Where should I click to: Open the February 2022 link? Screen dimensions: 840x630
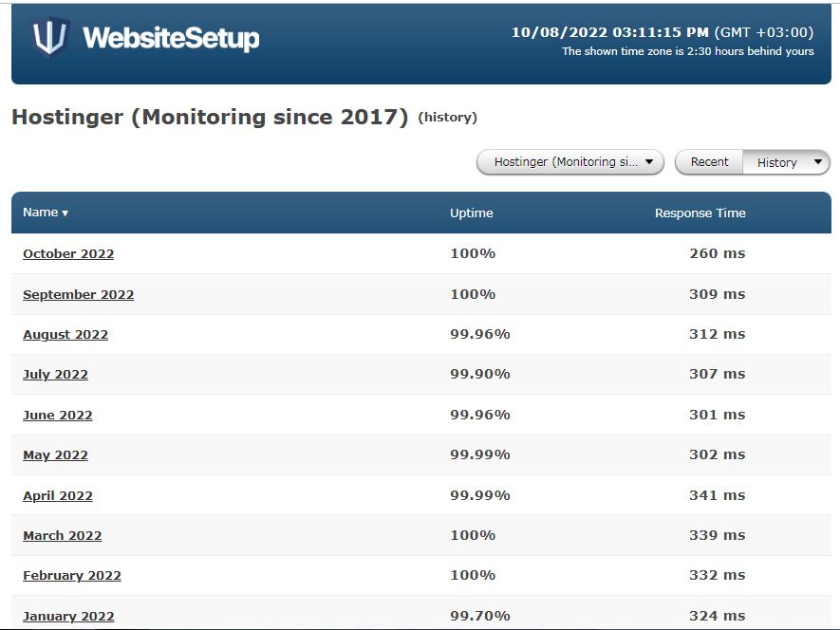(x=72, y=576)
